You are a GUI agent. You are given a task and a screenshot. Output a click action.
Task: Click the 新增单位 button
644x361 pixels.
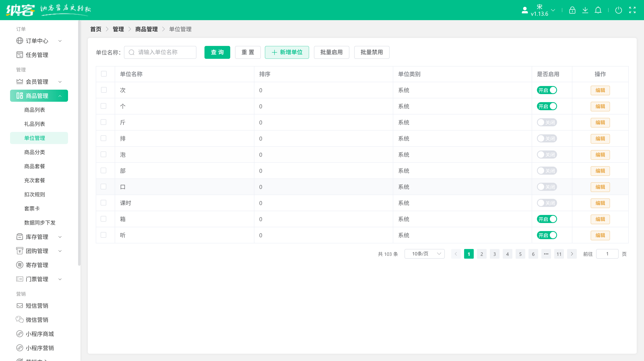coord(287,52)
